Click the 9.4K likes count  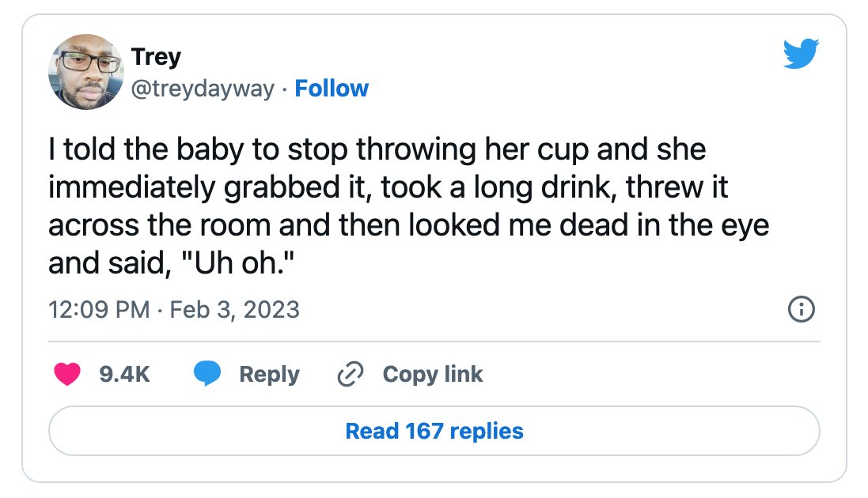[124, 374]
